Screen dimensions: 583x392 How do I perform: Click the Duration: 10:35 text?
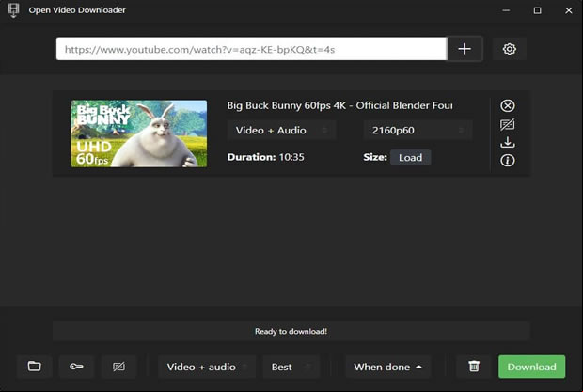click(265, 157)
